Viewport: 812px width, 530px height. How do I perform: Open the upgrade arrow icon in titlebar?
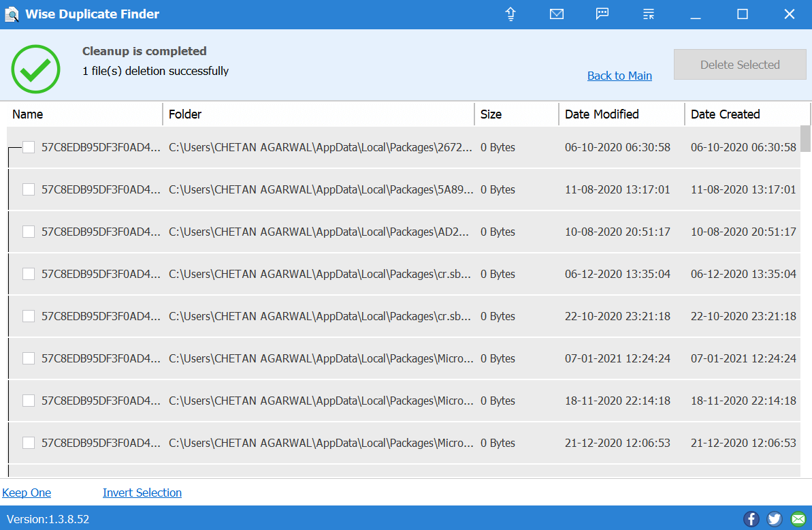pyautogui.click(x=510, y=14)
